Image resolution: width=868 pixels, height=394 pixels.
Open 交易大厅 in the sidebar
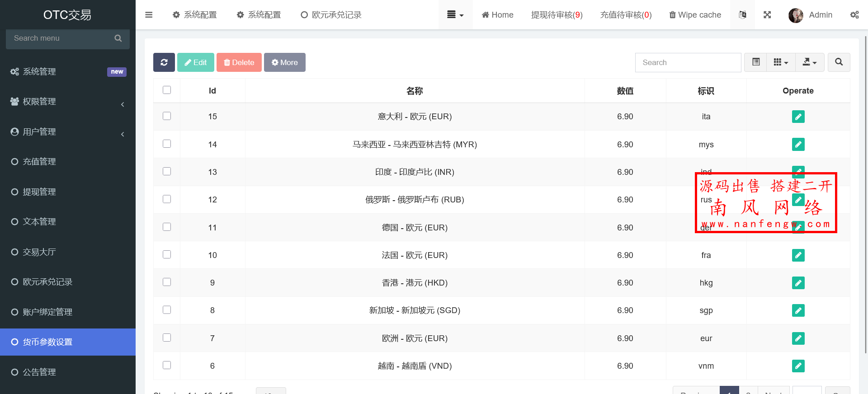(x=68, y=252)
